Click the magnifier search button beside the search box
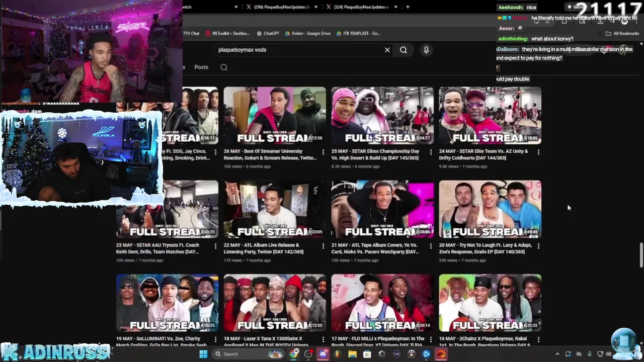This screenshot has width=644, height=362. click(404, 50)
